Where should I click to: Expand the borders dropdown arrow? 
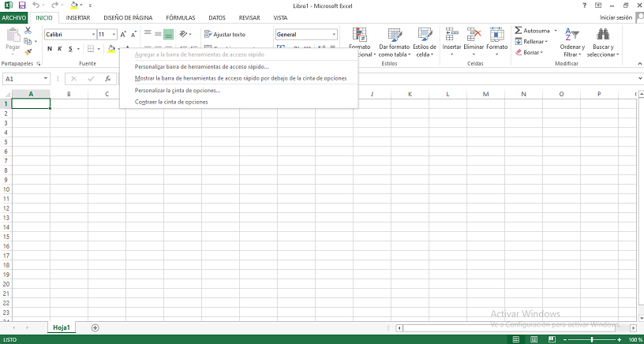99,49
